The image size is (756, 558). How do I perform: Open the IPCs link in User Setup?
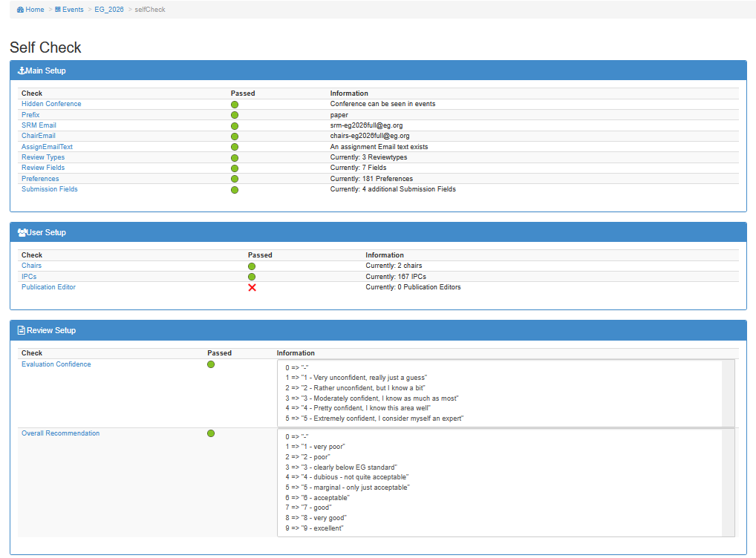pyautogui.click(x=29, y=277)
